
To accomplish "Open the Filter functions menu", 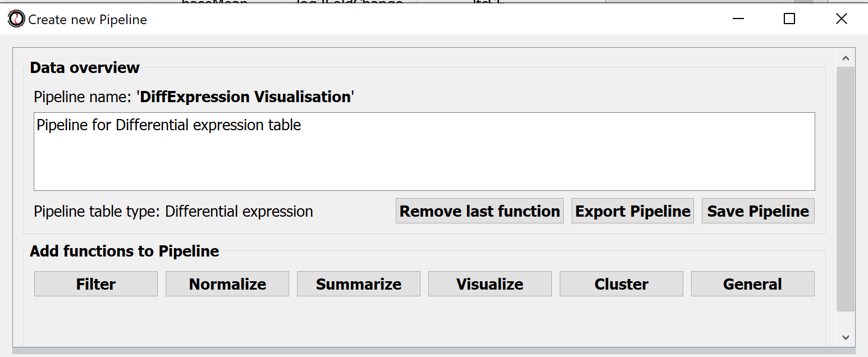I will 96,284.
